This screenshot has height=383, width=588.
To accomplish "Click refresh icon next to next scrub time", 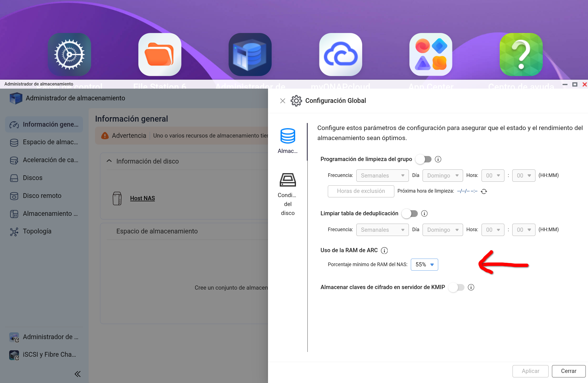I will [484, 191].
